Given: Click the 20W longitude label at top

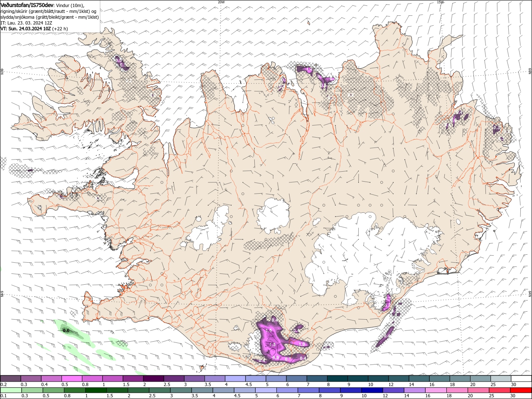Looking at the screenshot, I should coord(221,2).
